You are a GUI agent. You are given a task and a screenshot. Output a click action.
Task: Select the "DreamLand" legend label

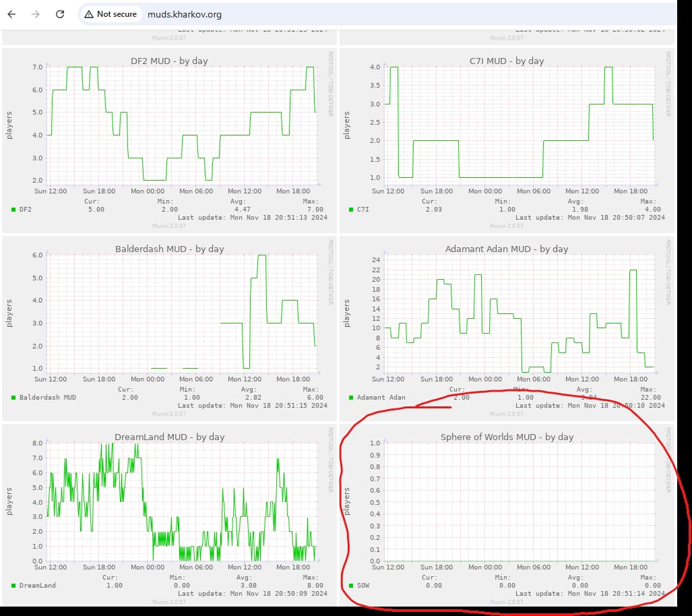[x=38, y=586]
